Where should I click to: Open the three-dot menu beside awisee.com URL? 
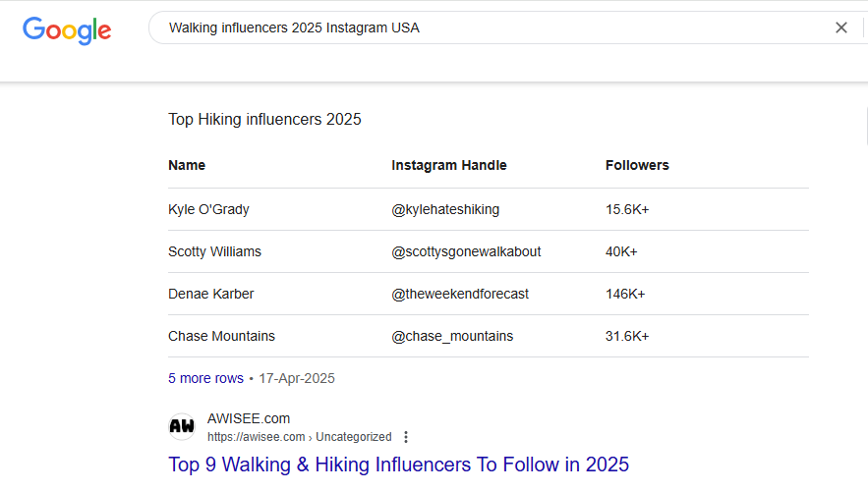[406, 437]
